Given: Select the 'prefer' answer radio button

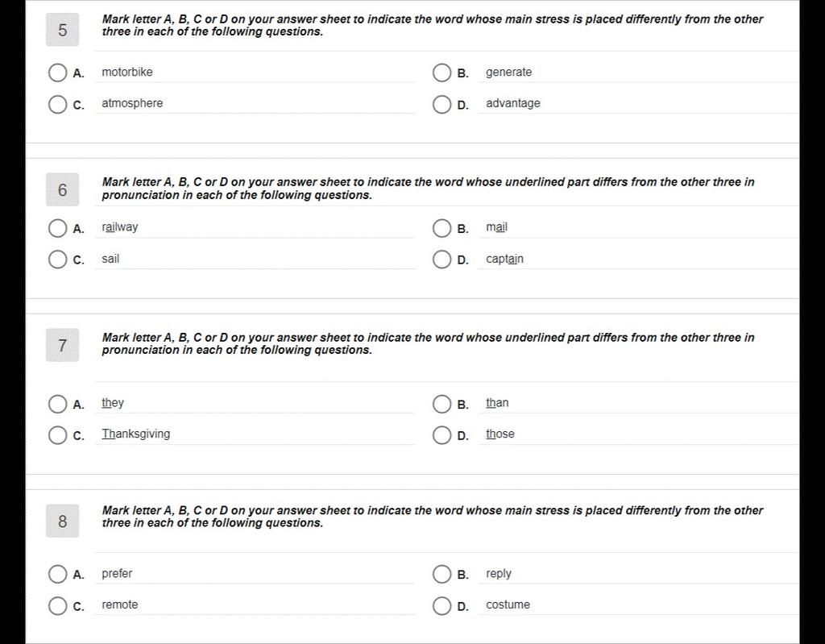Looking at the screenshot, I should tap(57, 574).
